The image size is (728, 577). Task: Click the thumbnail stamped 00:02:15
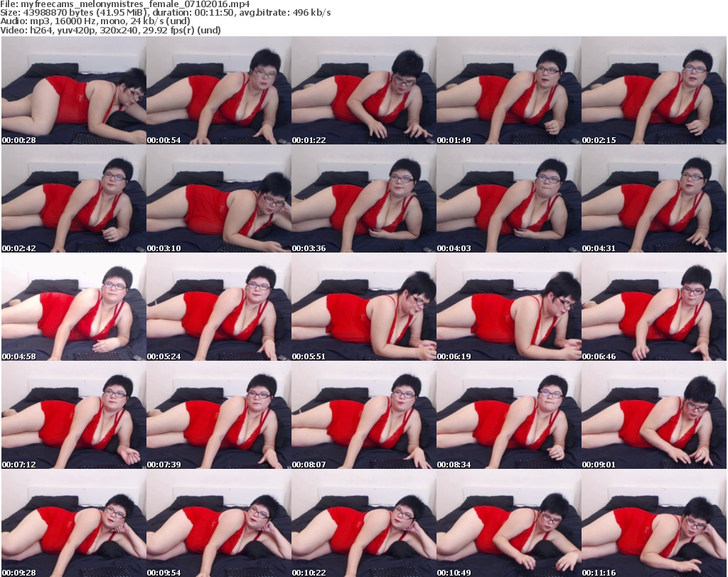pyautogui.click(x=654, y=90)
